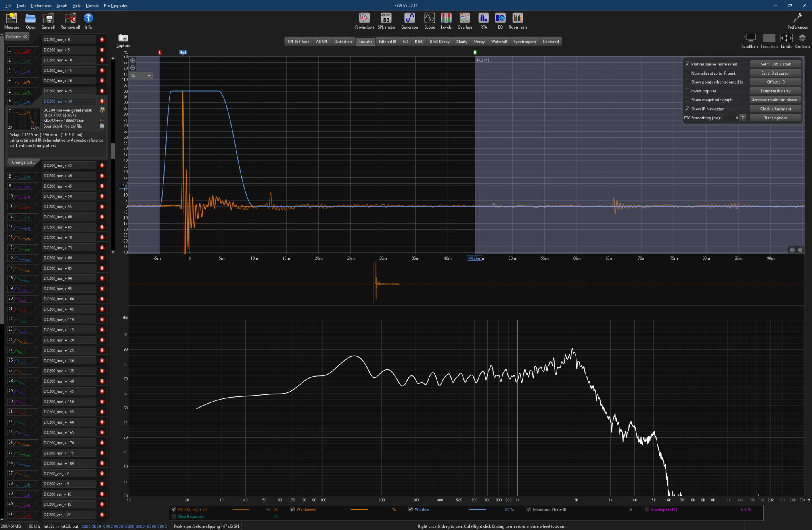Enable Normalise step to IR peak

[687, 73]
